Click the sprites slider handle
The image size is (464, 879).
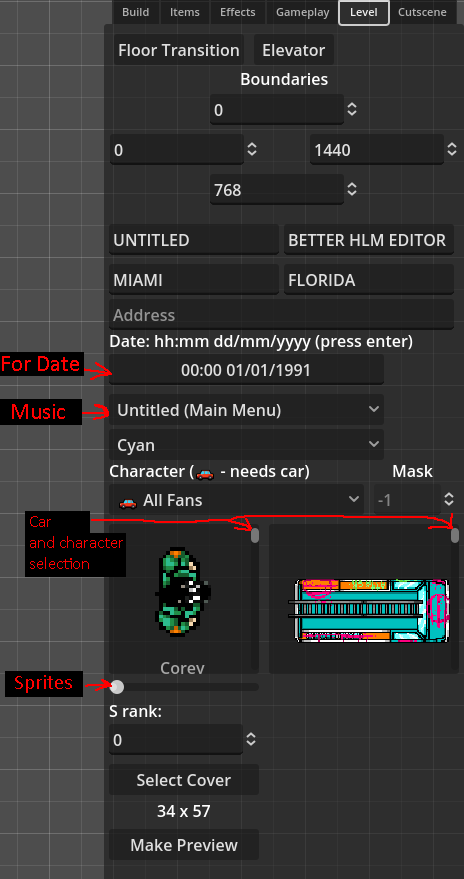[117, 687]
